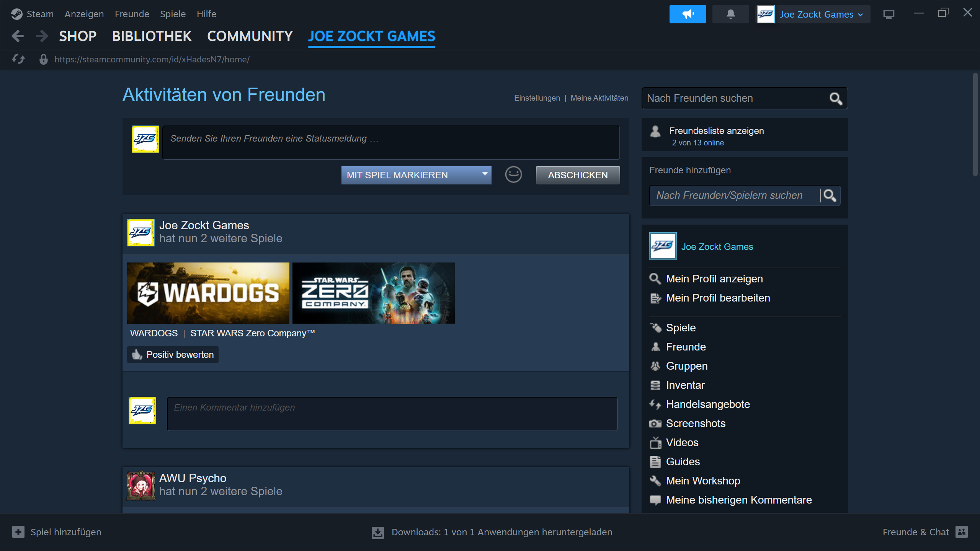Screen dimensions: 980x551
Task: Click the downloads tray icon
Action: click(377, 532)
